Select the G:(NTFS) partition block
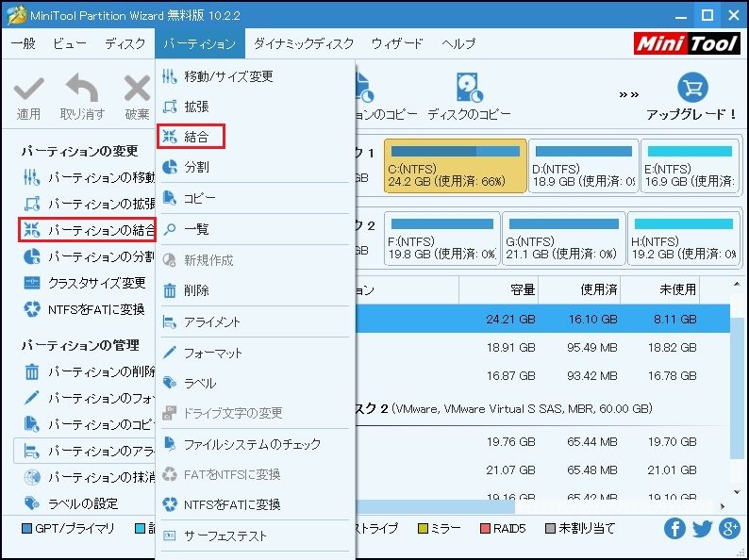 [564, 239]
